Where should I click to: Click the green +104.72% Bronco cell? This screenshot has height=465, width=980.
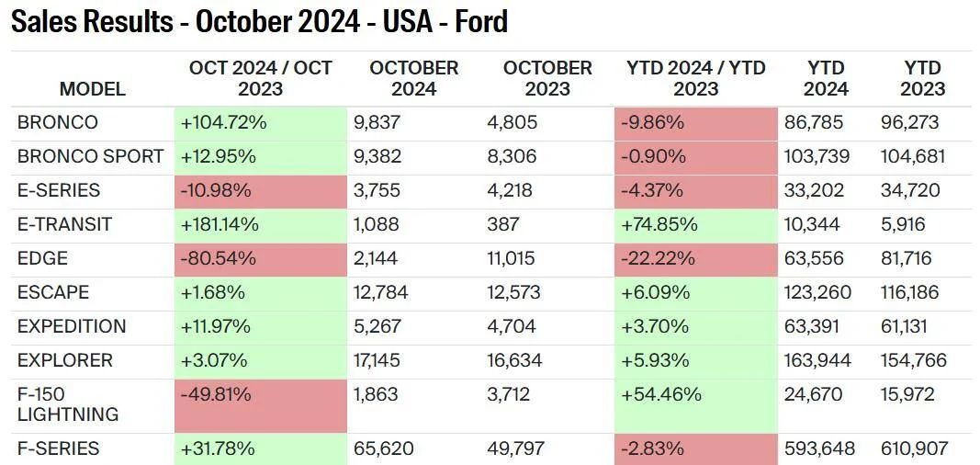[x=260, y=122]
